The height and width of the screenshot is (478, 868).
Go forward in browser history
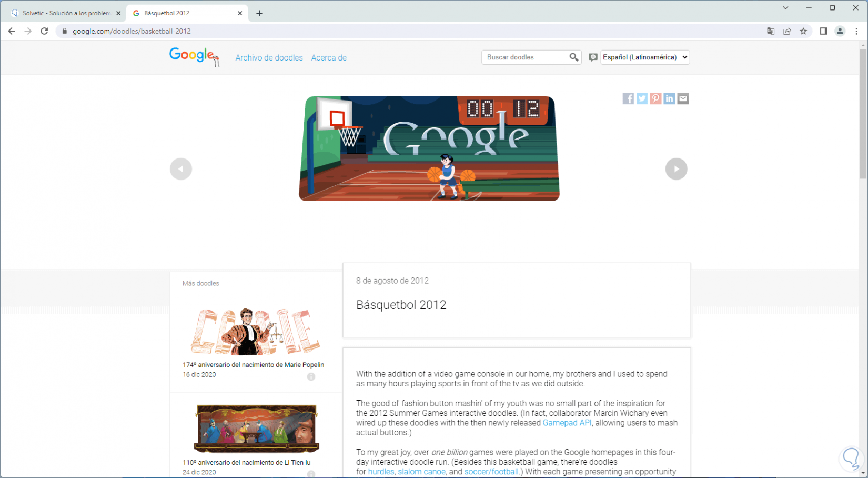[28, 31]
